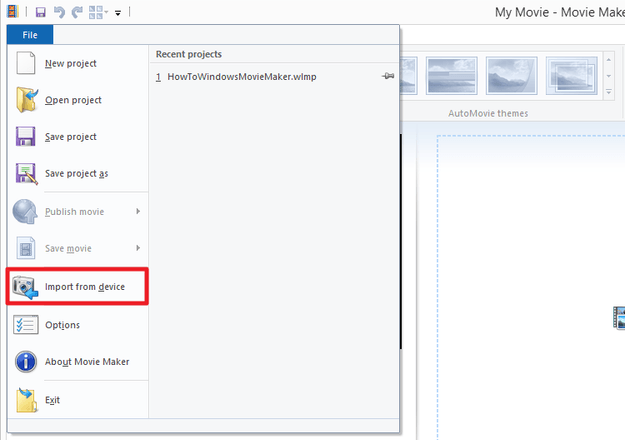Click the Save icon in quick access toolbar

coord(40,12)
